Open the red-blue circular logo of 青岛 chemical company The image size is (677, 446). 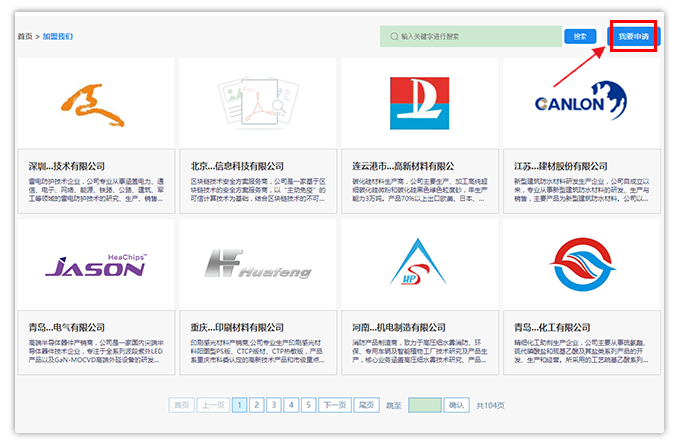(582, 264)
